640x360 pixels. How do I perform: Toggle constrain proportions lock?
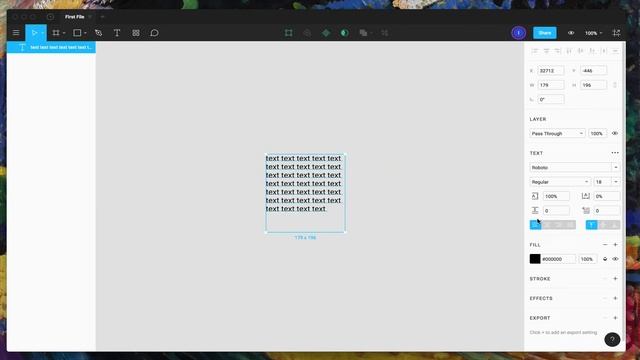click(x=615, y=85)
